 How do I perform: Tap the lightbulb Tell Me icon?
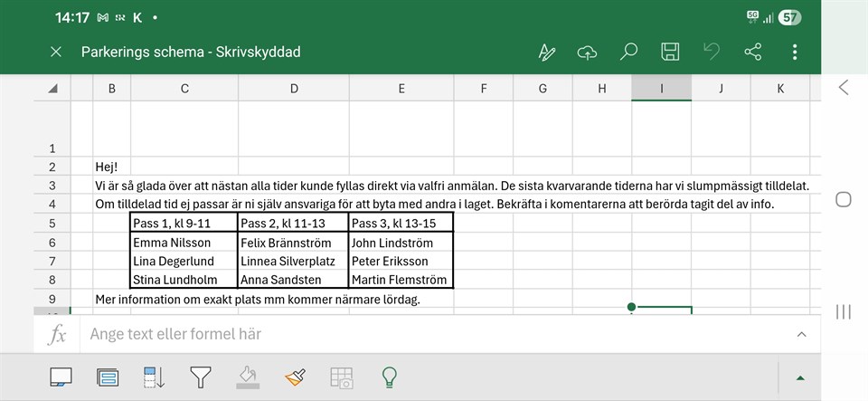[x=389, y=377]
